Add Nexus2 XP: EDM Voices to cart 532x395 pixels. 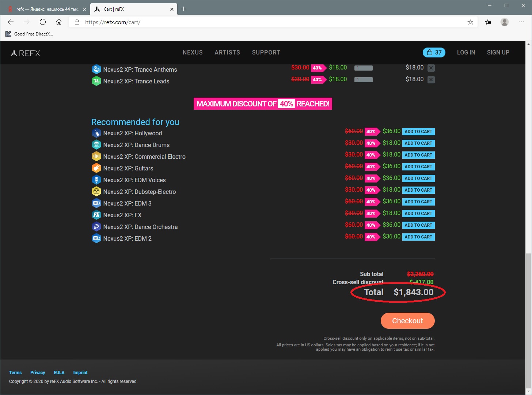[x=418, y=178]
